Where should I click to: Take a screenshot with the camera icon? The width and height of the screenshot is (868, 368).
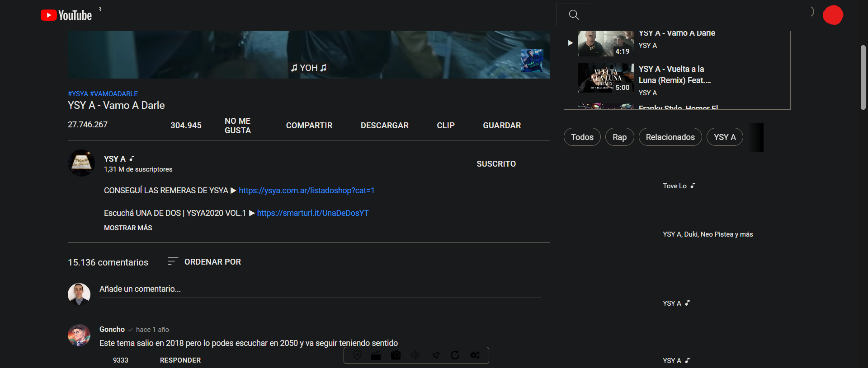tap(396, 355)
